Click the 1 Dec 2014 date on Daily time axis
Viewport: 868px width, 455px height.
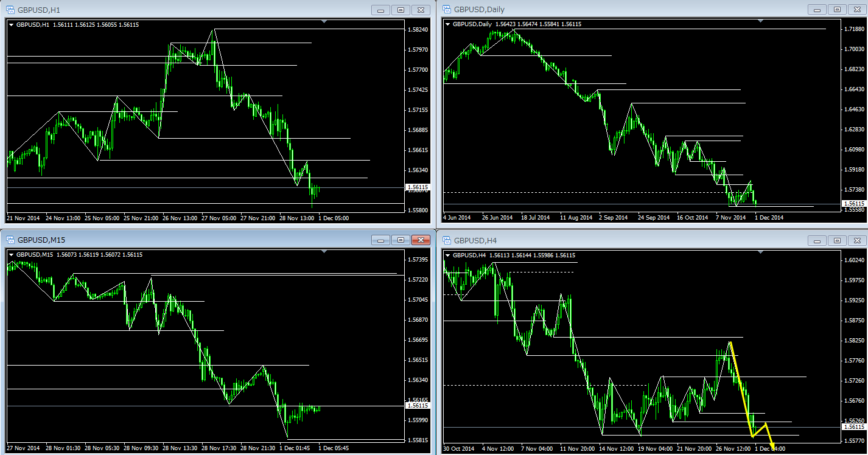769,217
